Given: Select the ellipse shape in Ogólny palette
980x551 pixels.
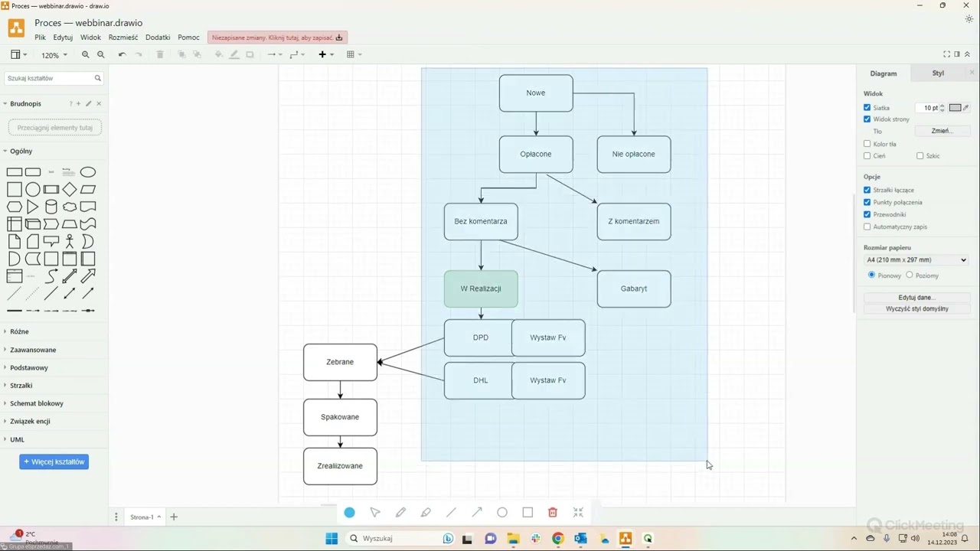Looking at the screenshot, I should (88, 172).
